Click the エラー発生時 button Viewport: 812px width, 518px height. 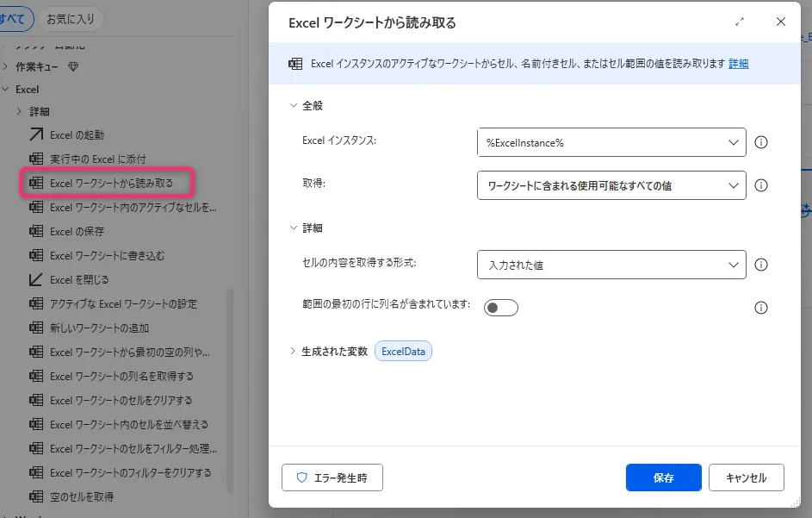tap(332, 477)
